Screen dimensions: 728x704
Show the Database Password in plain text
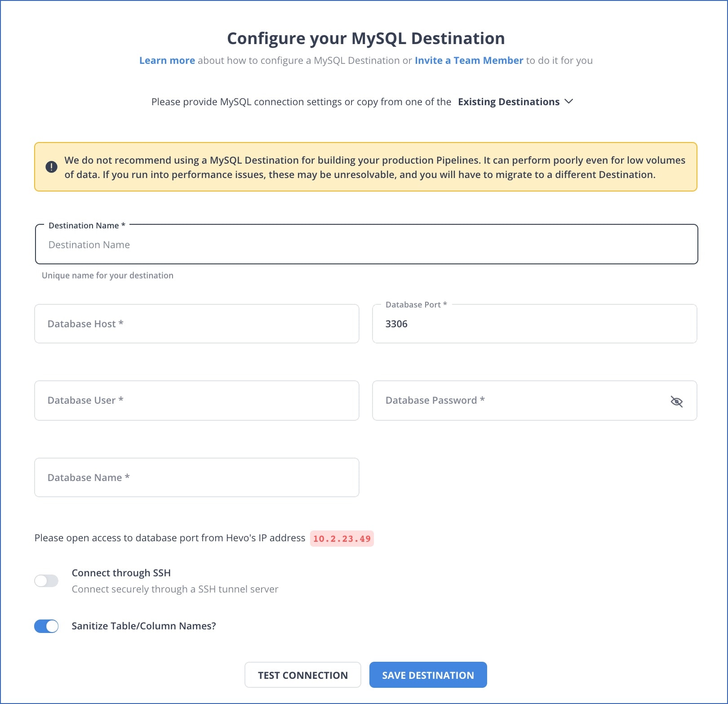[676, 402]
